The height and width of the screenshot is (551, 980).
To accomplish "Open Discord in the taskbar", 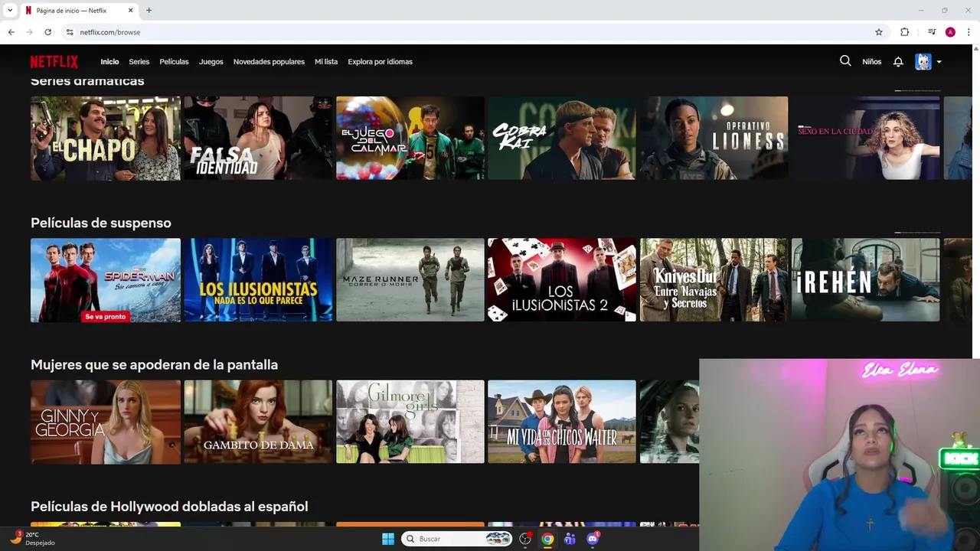I will click(x=593, y=539).
